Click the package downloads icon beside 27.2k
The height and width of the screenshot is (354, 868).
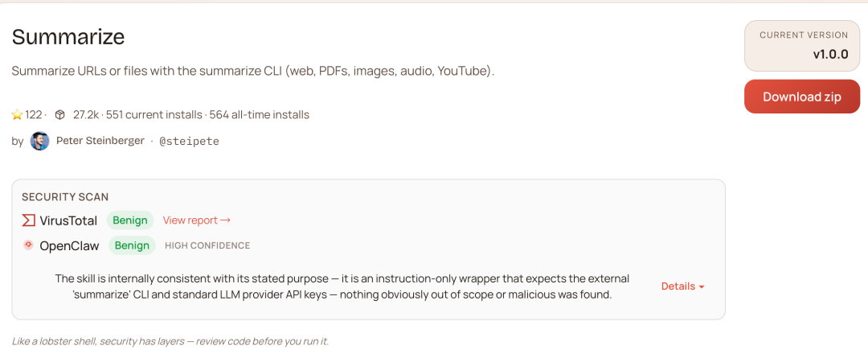pyautogui.click(x=59, y=115)
